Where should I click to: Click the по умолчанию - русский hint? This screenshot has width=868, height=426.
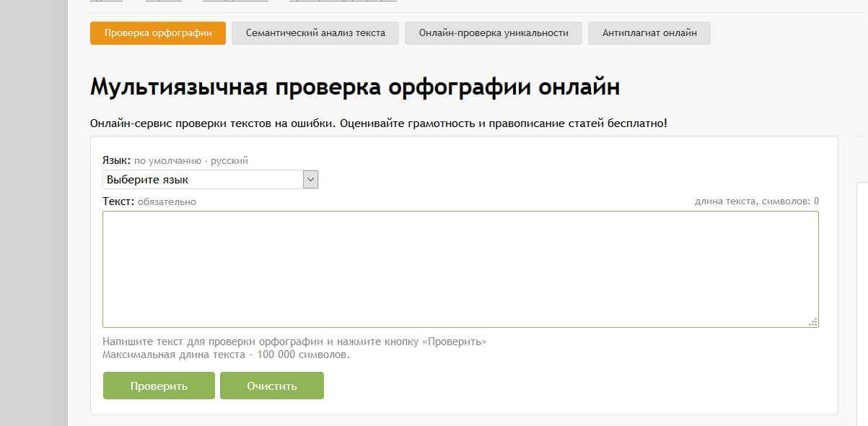coord(191,161)
